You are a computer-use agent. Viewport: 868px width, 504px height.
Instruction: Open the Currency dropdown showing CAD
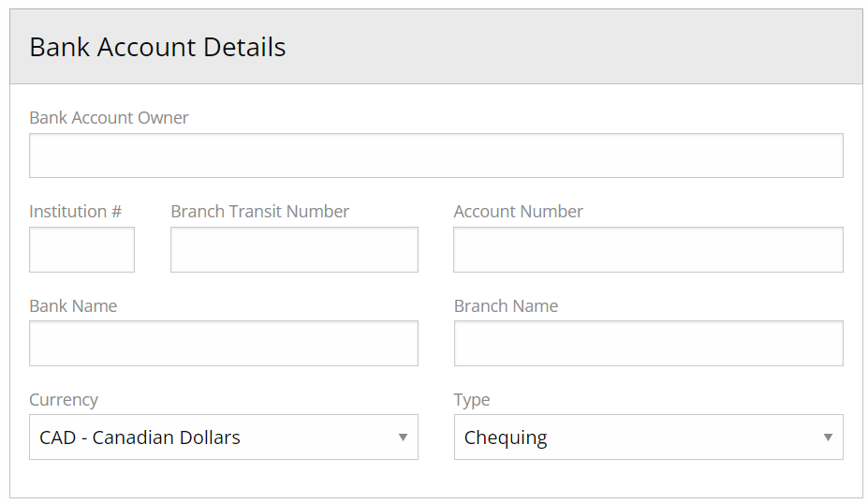pyautogui.click(x=224, y=437)
